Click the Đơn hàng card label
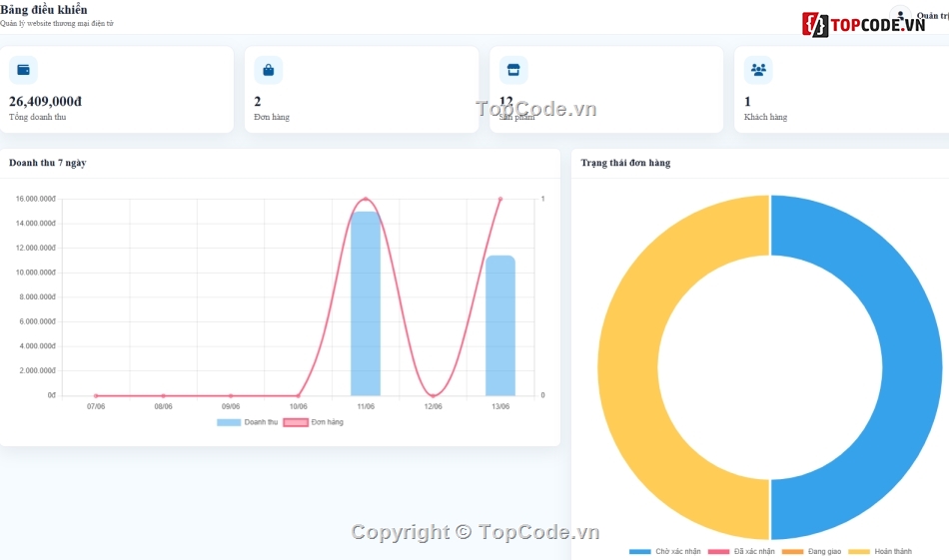The height and width of the screenshot is (560, 949). click(272, 117)
